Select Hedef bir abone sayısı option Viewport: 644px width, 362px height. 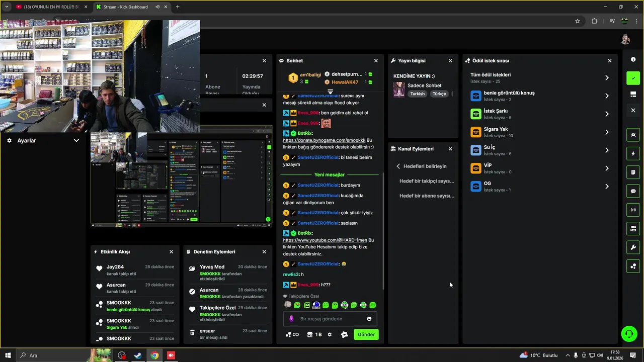pyautogui.click(x=427, y=196)
